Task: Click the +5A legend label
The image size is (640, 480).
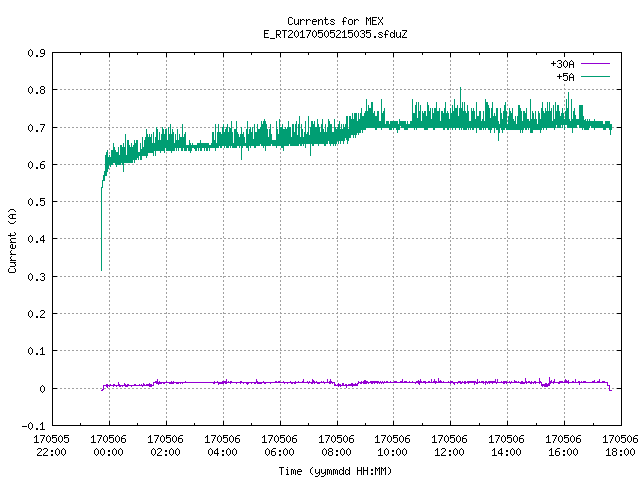Action: 565,77
